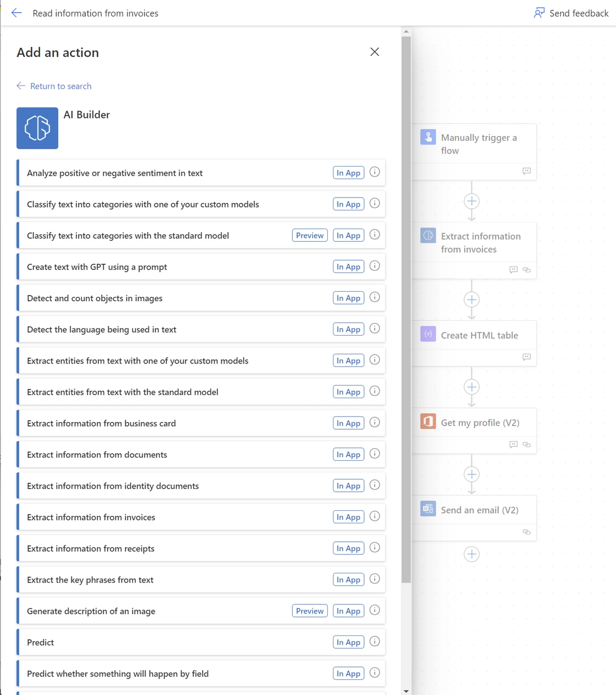View info for the Predict action

coord(374,642)
